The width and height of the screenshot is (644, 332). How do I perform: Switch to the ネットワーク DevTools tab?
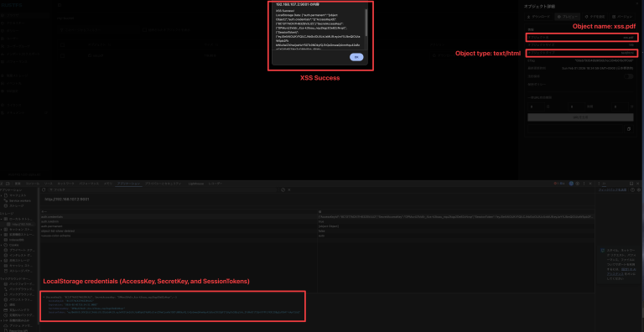click(x=65, y=184)
